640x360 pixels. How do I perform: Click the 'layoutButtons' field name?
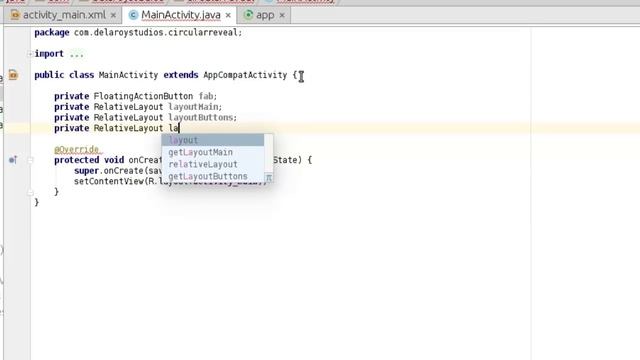click(201, 118)
